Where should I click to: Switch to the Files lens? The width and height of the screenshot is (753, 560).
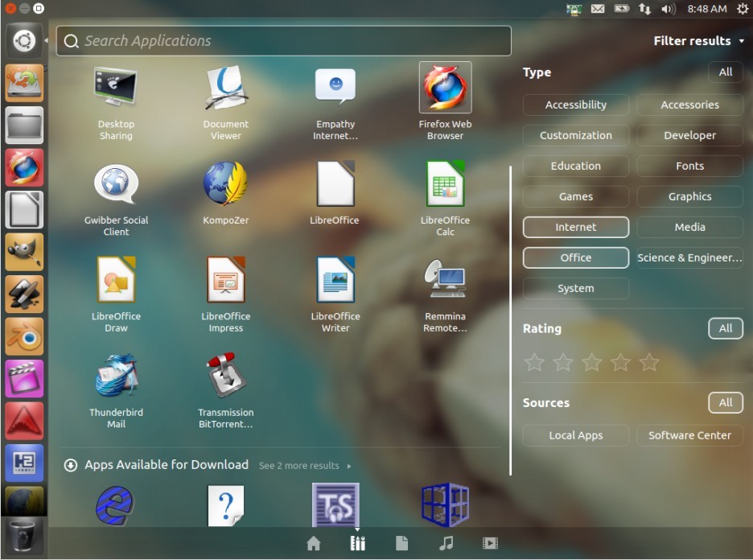[402, 543]
